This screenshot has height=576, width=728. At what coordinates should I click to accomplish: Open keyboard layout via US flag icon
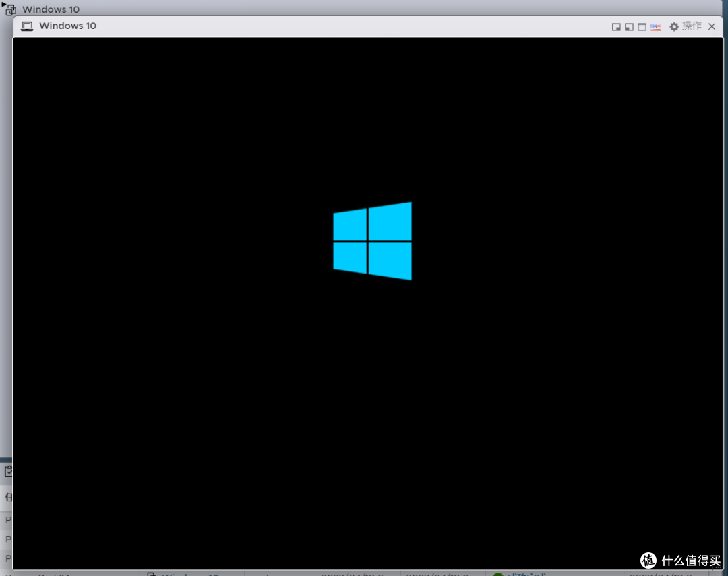[x=656, y=27]
